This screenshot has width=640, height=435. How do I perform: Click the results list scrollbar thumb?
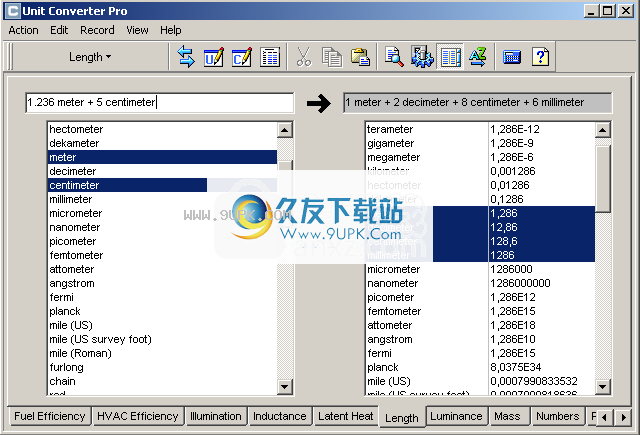602,179
